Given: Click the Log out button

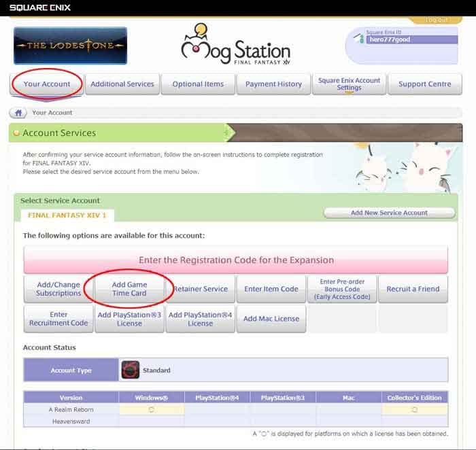Looking at the screenshot, I should (x=436, y=20).
